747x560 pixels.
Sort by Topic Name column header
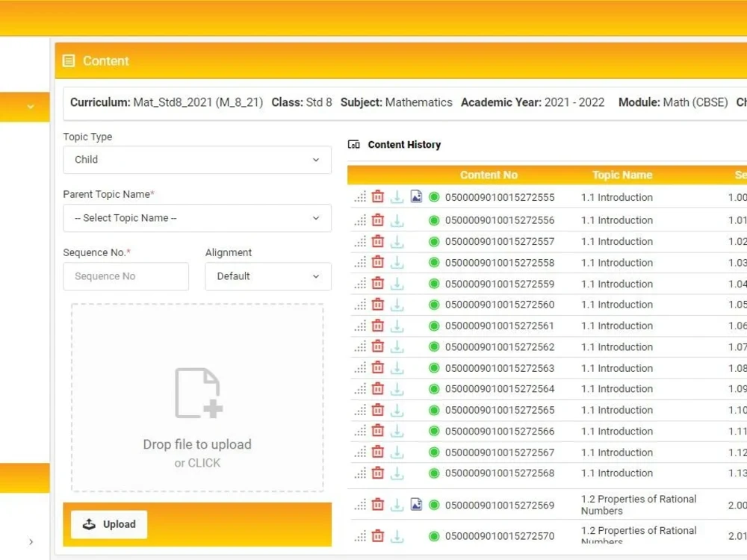[622, 175]
